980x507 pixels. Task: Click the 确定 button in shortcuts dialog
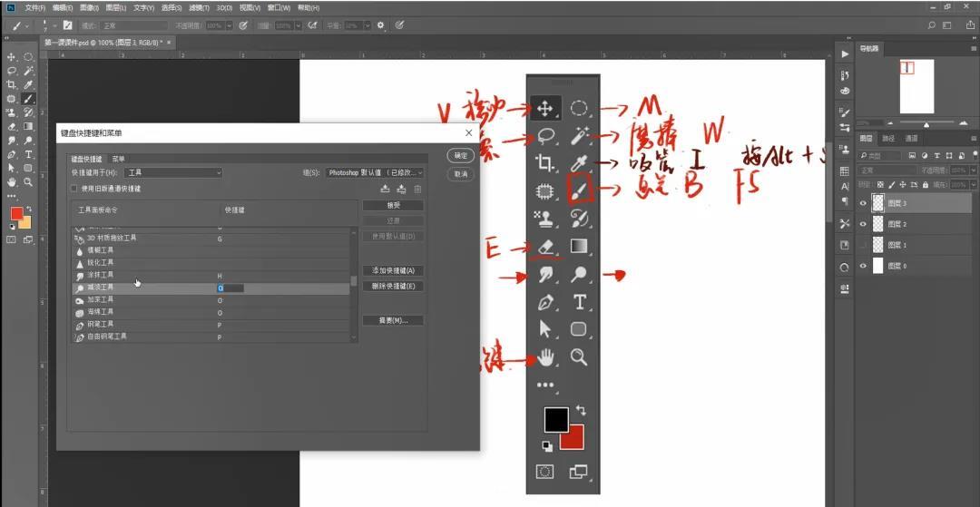[461, 155]
